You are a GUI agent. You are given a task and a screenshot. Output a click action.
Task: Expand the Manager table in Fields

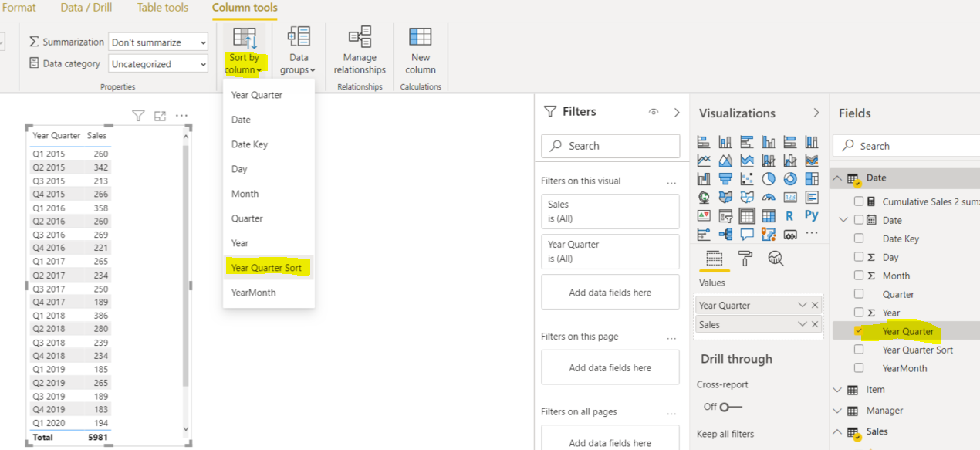(x=838, y=411)
